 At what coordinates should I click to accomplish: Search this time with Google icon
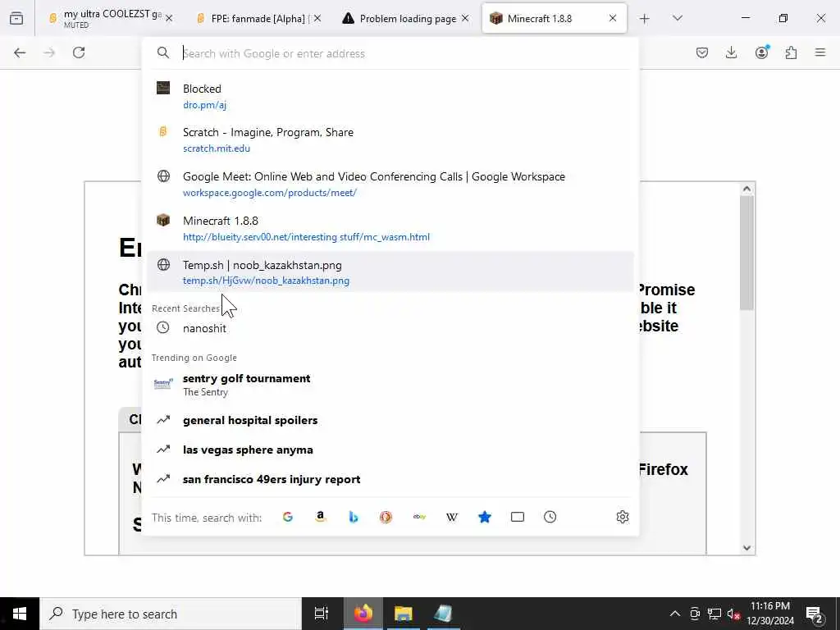pyautogui.click(x=288, y=517)
